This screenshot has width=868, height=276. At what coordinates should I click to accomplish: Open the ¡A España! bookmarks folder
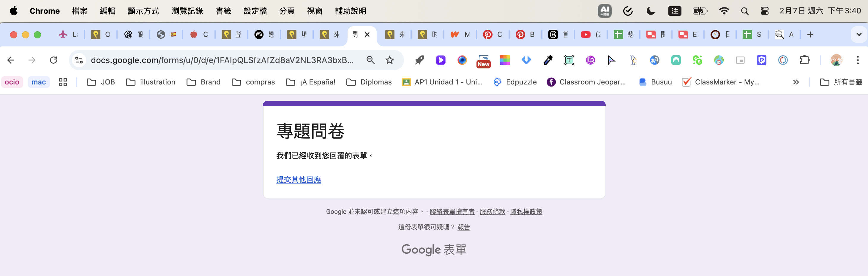310,82
